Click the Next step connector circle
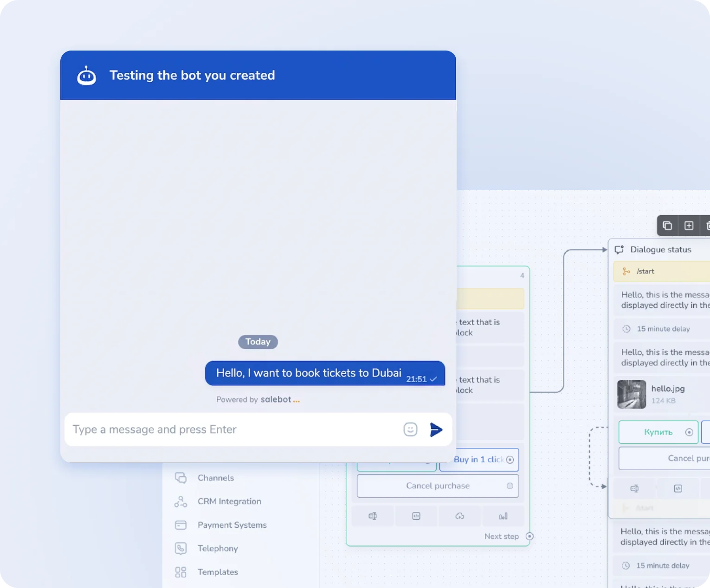Image resolution: width=710 pixels, height=588 pixels. pyautogui.click(x=529, y=537)
